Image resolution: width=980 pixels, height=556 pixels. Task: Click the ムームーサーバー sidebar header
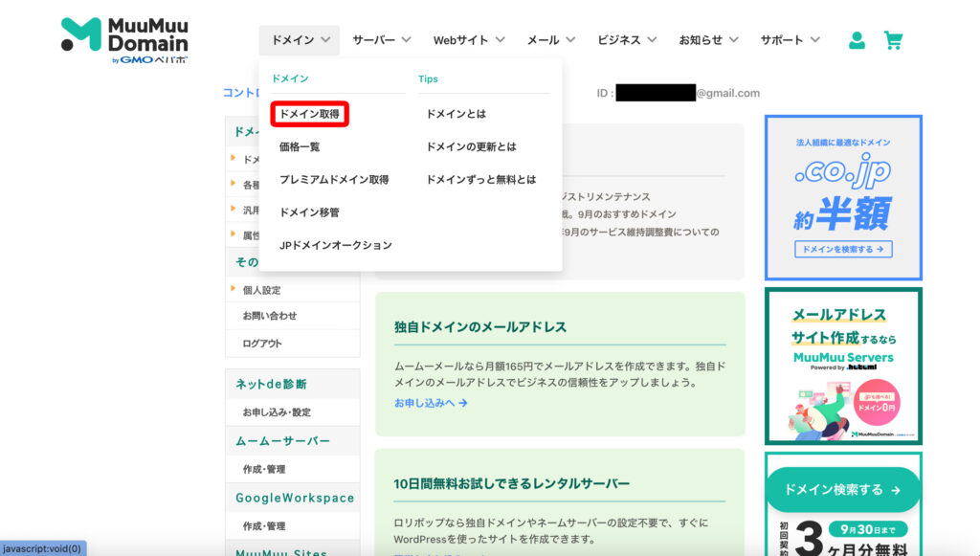(x=282, y=441)
